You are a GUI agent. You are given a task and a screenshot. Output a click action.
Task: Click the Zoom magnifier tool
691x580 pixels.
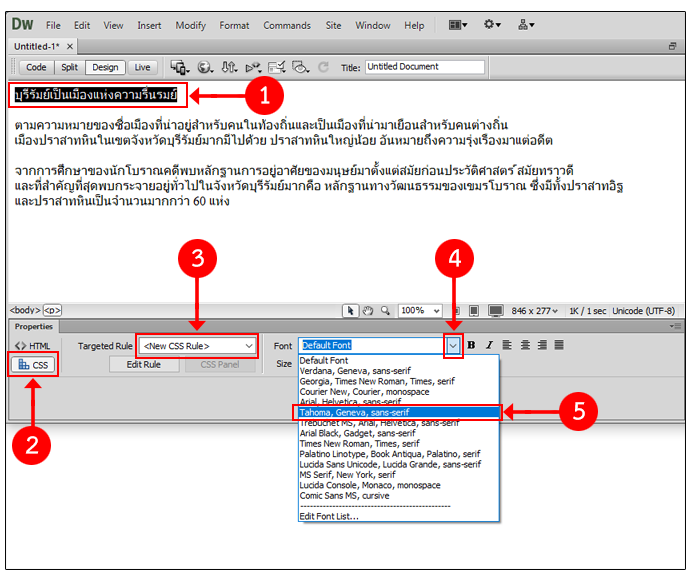point(385,311)
